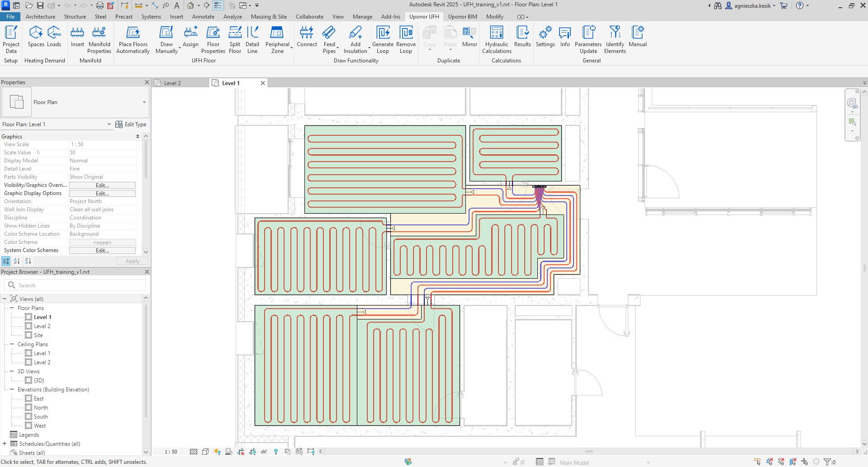Screen dimensions: 868x467
Task: Toggle Sun Path in view control bar
Action: [217, 452]
